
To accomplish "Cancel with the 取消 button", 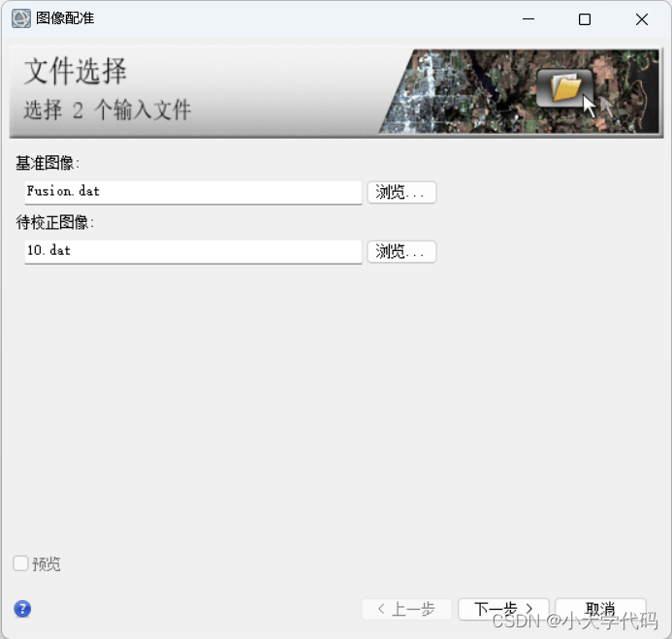I will [x=600, y=609].
